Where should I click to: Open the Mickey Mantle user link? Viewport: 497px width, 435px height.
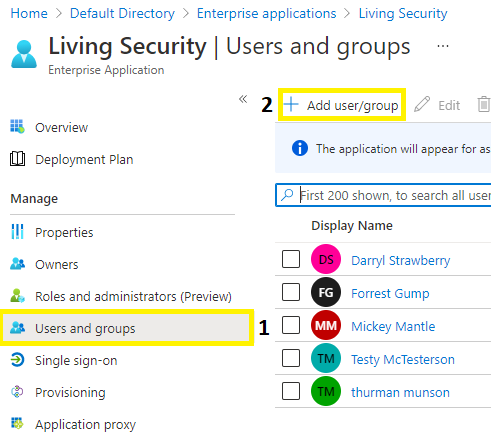(393, 326)
